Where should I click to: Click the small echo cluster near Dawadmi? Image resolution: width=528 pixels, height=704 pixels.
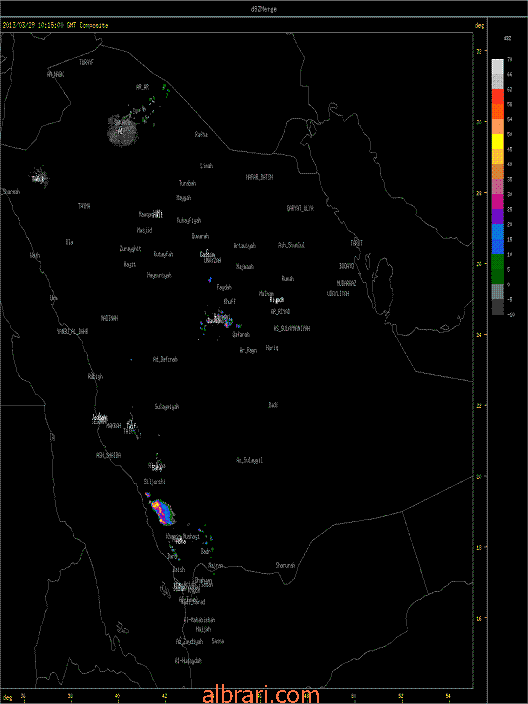[217, 321]
